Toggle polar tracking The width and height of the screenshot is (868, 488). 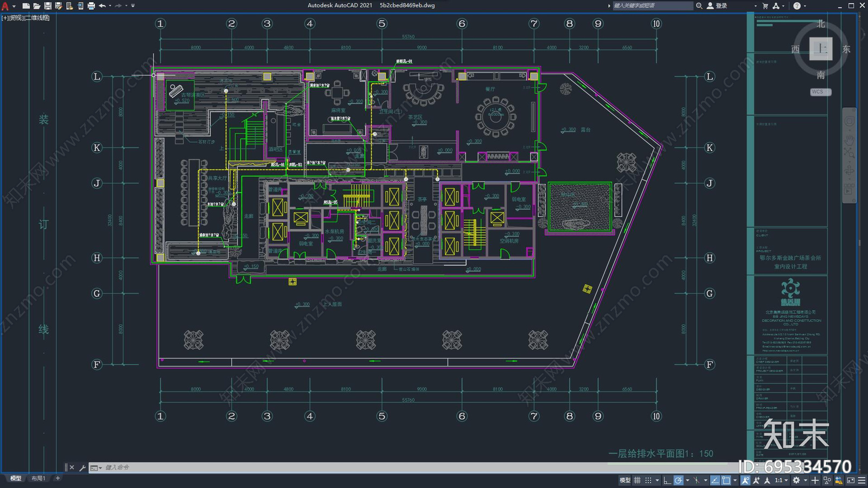(679, 480)
